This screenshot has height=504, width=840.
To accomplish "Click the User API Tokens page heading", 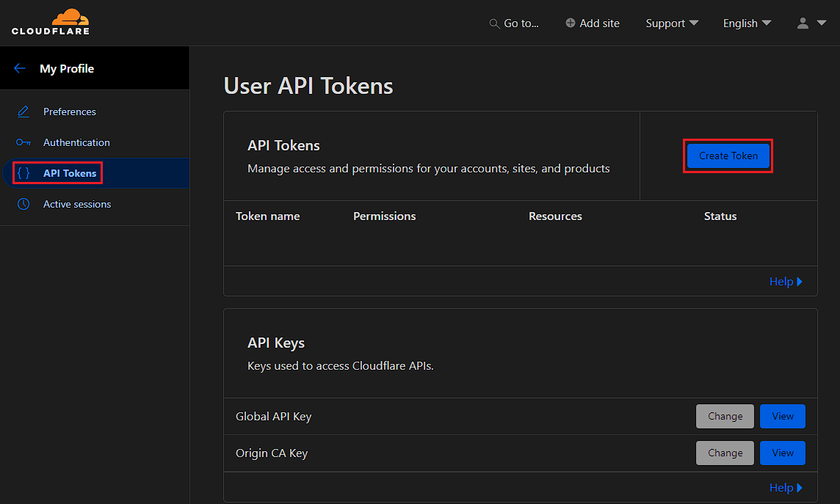I will click(x=308, y=86).
